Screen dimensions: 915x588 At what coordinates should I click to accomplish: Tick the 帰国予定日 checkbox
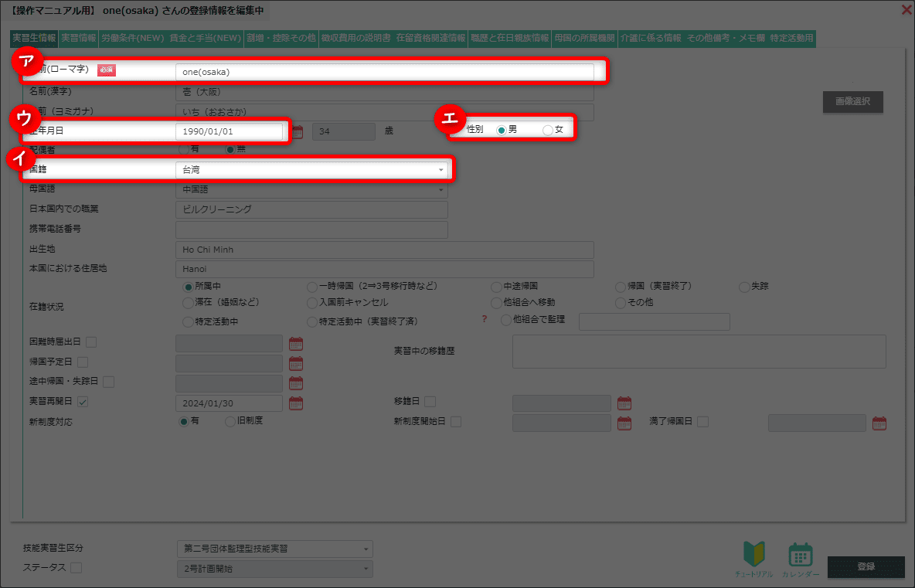(83, 362)
